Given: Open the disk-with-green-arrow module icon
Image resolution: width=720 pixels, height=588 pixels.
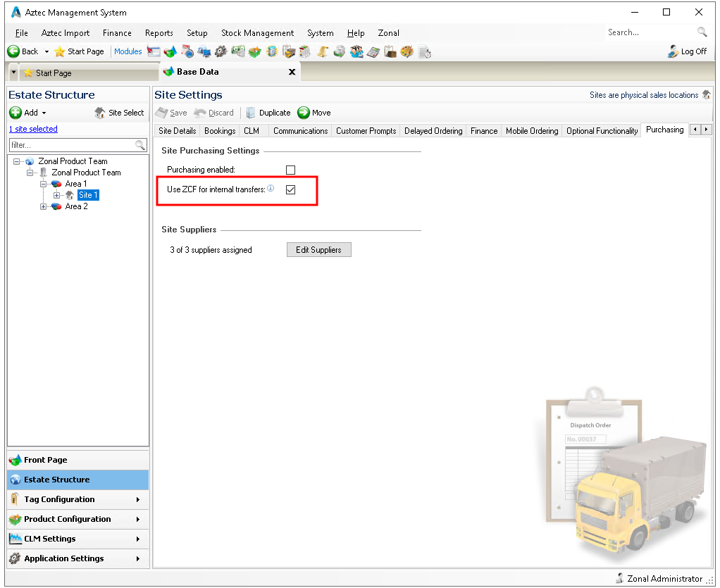Looking at the screenshot, I should [340, 52].
